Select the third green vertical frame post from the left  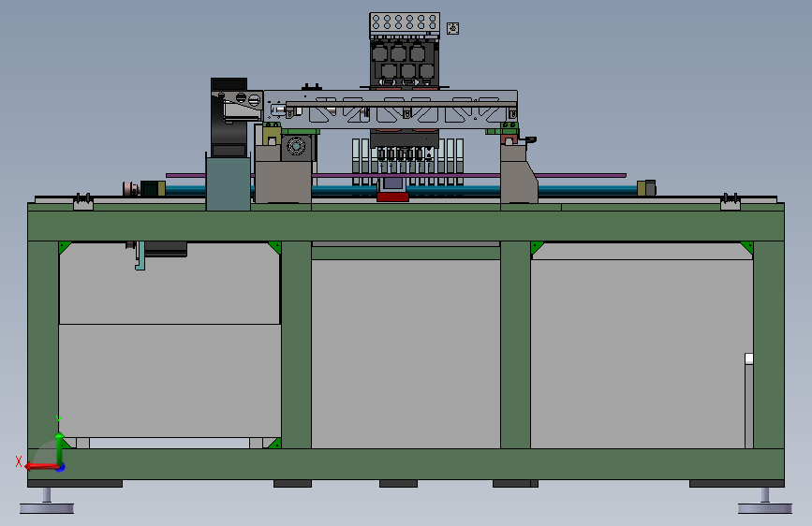pyautogui.click(x=516, y=344)
